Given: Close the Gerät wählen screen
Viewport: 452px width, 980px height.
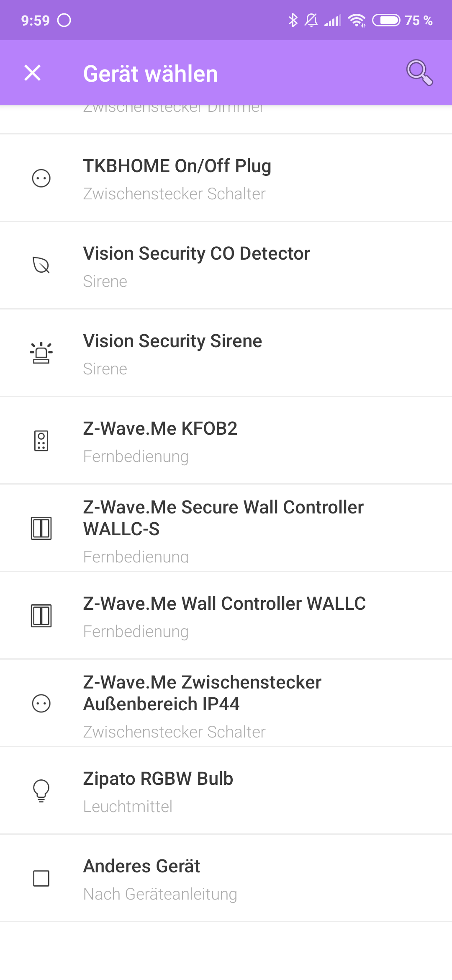Looking at the screenshot, I should point(33,73).
